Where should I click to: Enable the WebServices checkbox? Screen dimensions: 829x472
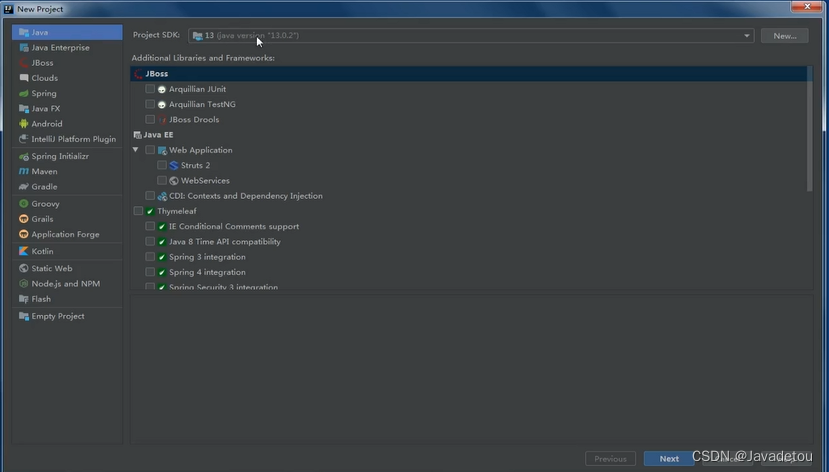point(162,181)
